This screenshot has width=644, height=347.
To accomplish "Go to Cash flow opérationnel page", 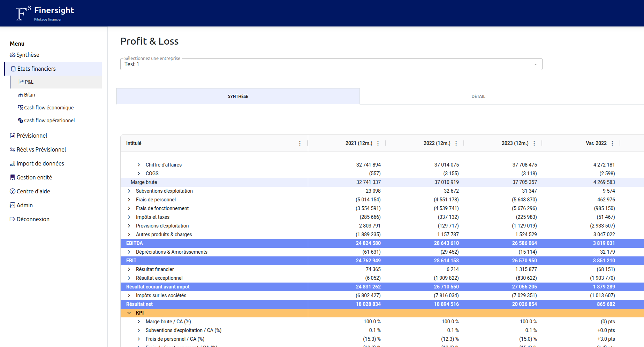I will tap(49, 121).
